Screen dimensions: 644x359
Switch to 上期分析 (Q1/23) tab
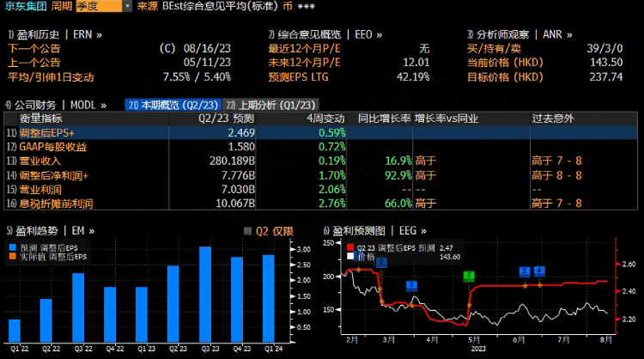click(271, 105)
